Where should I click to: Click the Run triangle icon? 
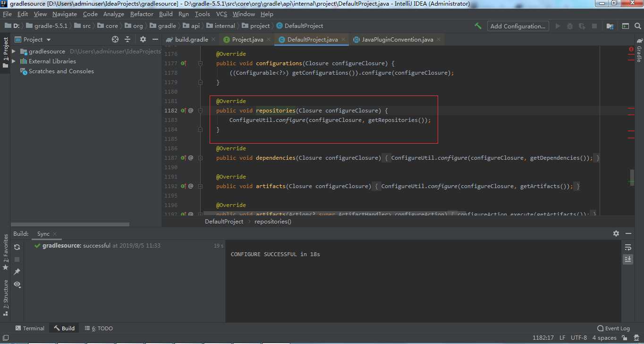[x=558, y=26]
